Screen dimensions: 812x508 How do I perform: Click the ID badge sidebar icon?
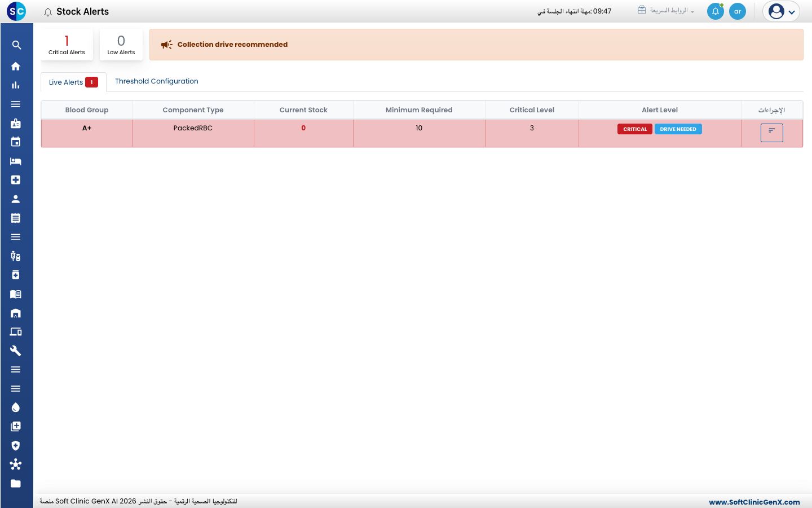coord(16,123)
